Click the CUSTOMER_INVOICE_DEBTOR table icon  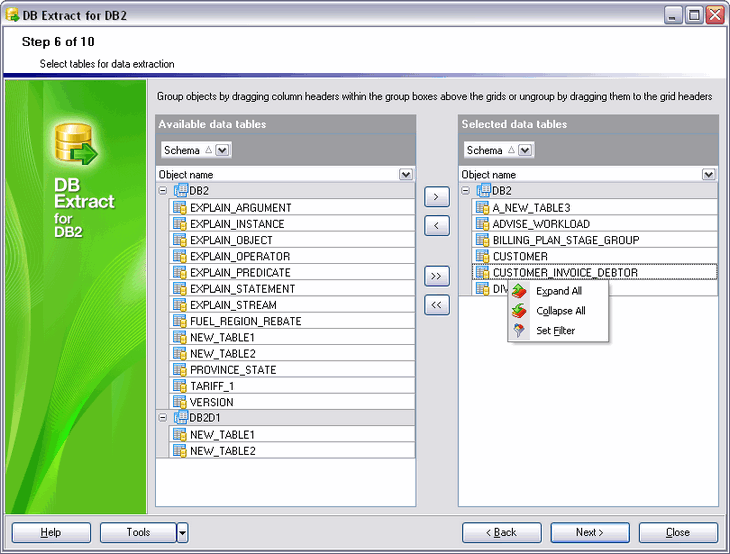pos(482,272)
